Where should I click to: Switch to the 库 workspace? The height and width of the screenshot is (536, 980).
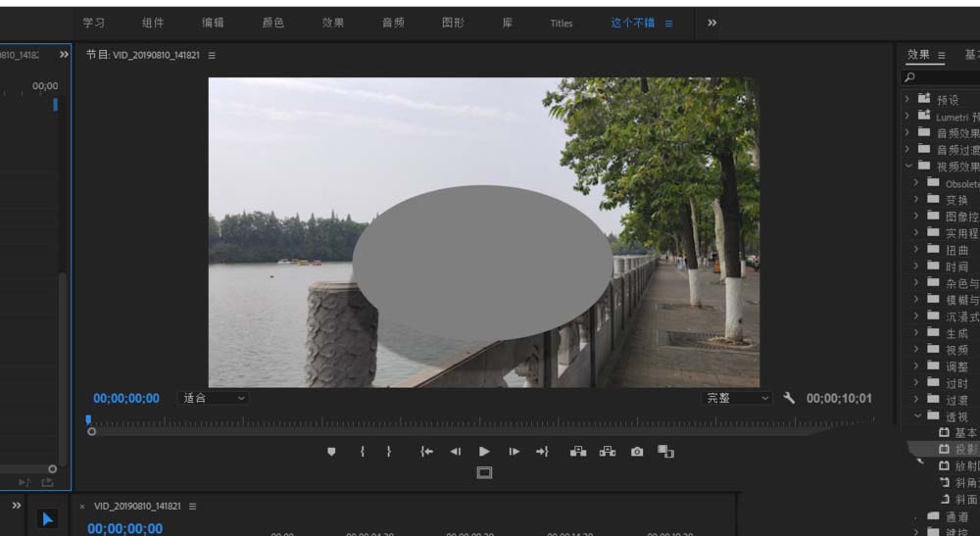click(508, 24)
